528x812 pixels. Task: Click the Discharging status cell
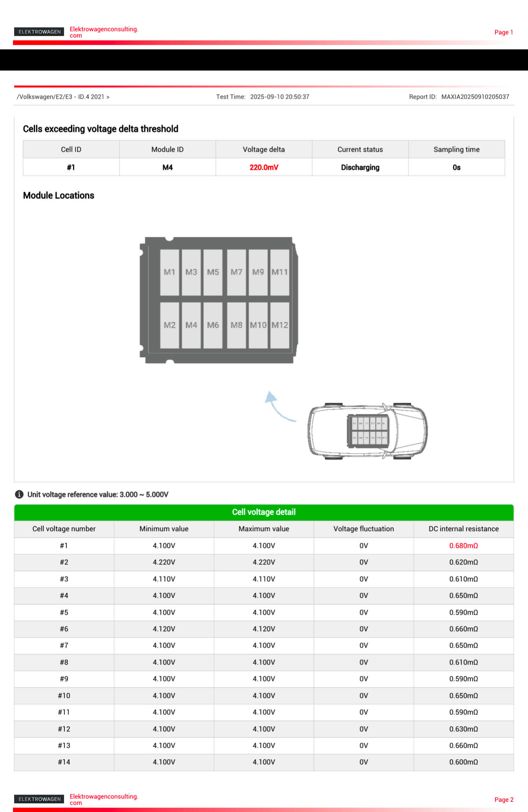[x=360, y=167]
